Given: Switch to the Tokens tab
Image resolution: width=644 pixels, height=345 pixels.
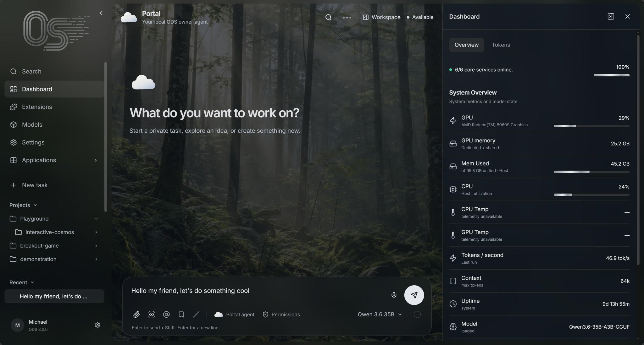Looking at the screenshot, I should pos(501,45).
